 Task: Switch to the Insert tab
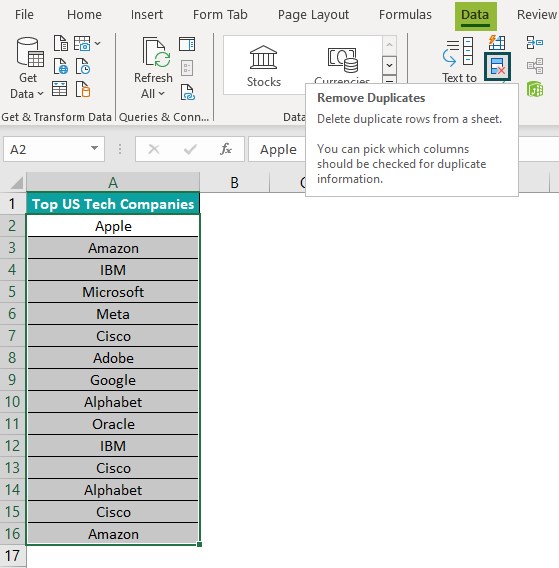pyautogui.click(x=147, y=14)
